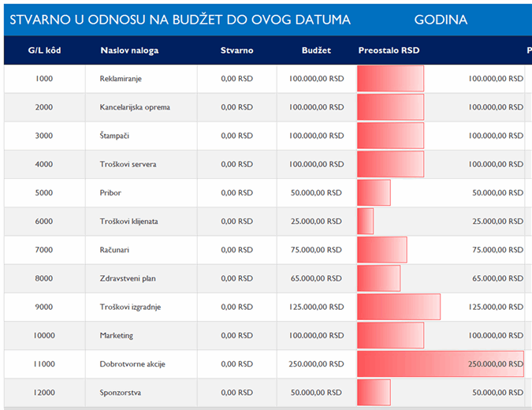Select the title 'Stvarno u odnosu na budžet'
The image size is (532, 410).
tap(180, 20)
